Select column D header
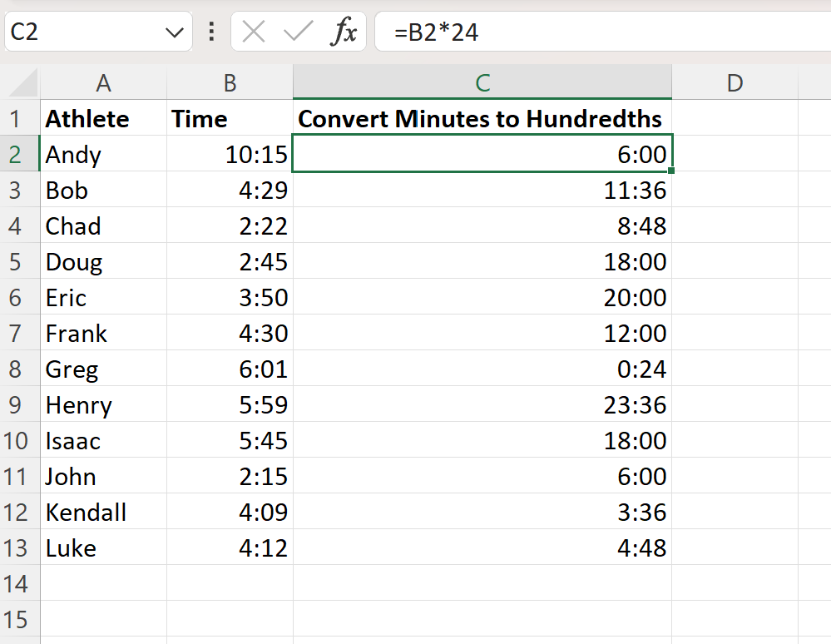The height and width of the screenshot is (644, 831). pos(735,82)
